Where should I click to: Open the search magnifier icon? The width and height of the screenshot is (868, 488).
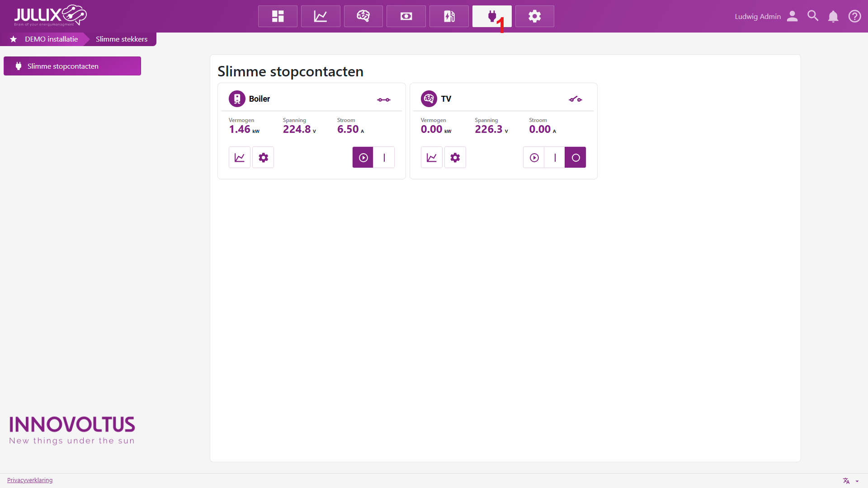(x=812, y=16)
